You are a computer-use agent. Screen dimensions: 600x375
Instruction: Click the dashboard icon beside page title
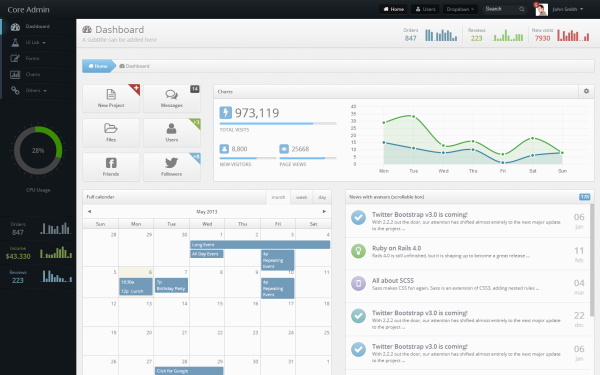pyautogui.click(x=87, y=29)
